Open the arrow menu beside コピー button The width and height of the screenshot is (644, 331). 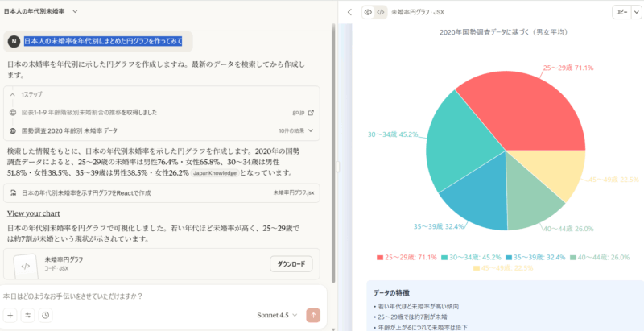pos(634,12)
